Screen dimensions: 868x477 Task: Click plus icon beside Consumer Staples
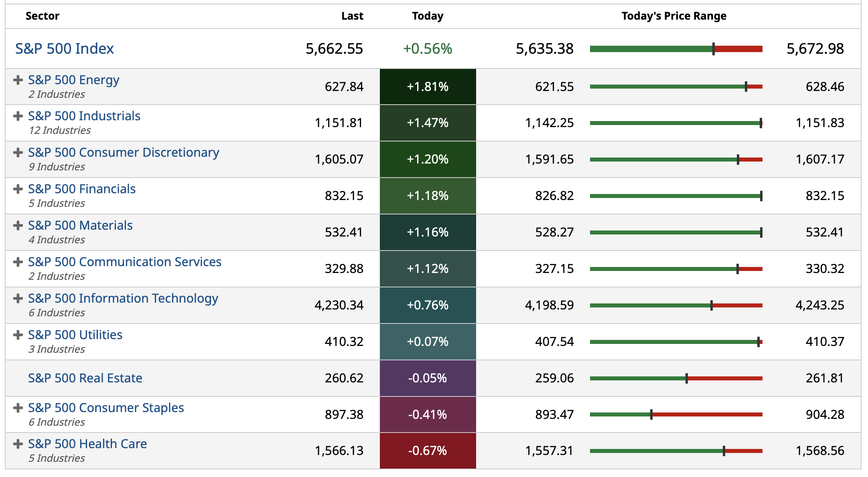point(18,408)
